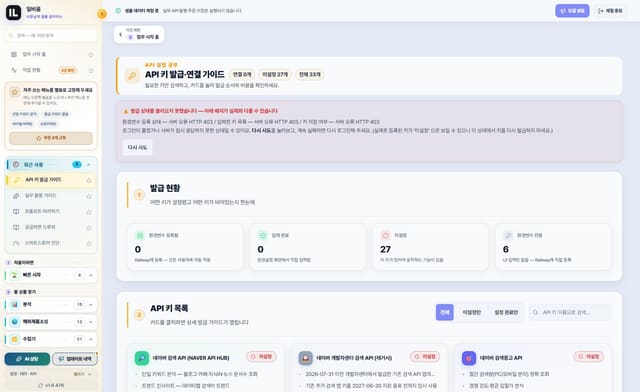Click the grey icon on the stat card showing 6
Screen dimensions: 640x392
pos(508,235)
